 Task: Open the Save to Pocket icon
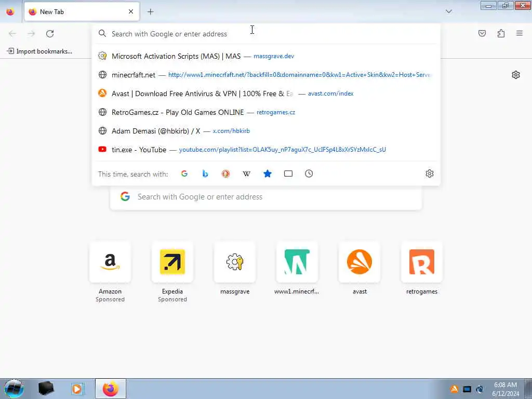(x=482, y=33)
